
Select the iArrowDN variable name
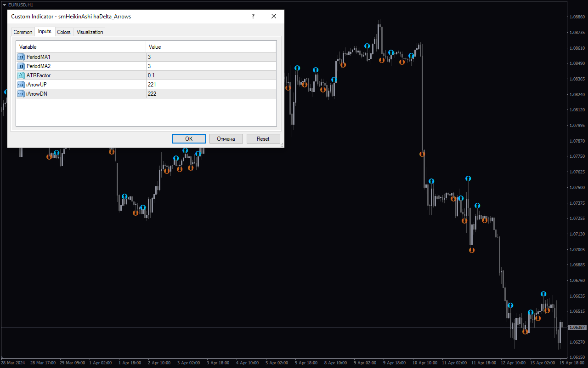(37, 94)
